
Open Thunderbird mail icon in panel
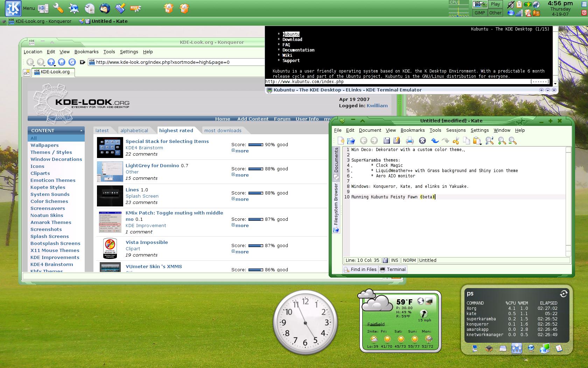(105, 8)
